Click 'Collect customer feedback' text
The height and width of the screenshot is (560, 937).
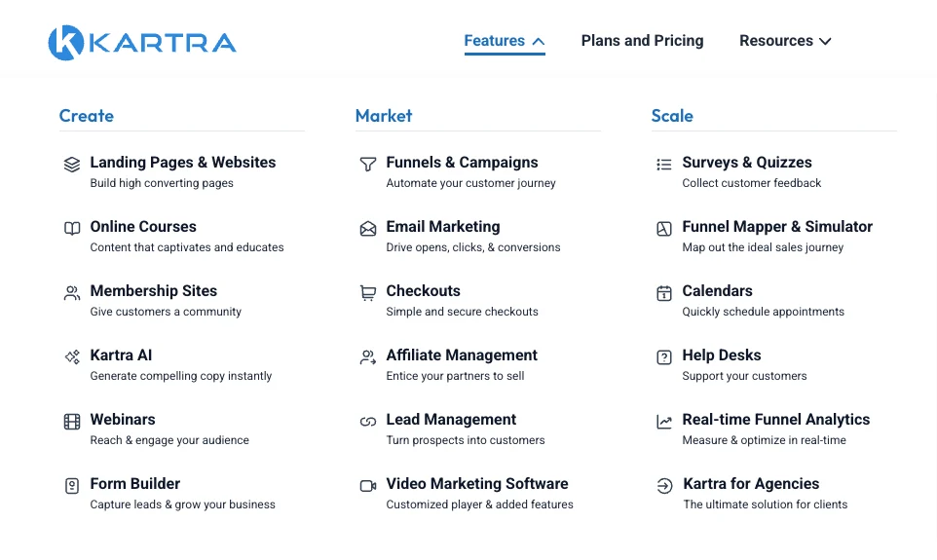point(752,183)
